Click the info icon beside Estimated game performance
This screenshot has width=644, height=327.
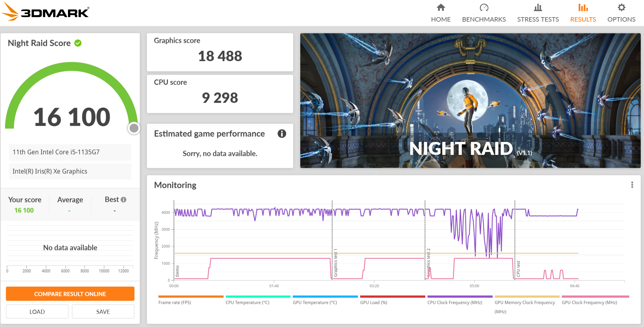282,134
